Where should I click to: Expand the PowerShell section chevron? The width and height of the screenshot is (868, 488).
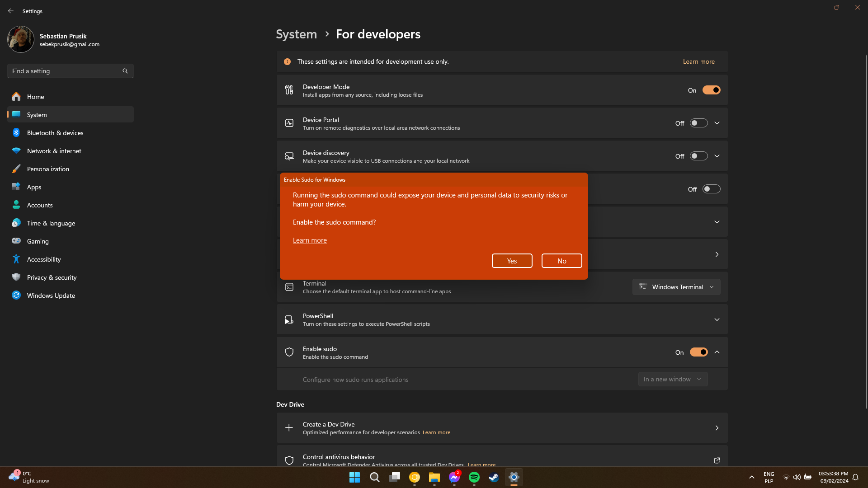(717, 319)
